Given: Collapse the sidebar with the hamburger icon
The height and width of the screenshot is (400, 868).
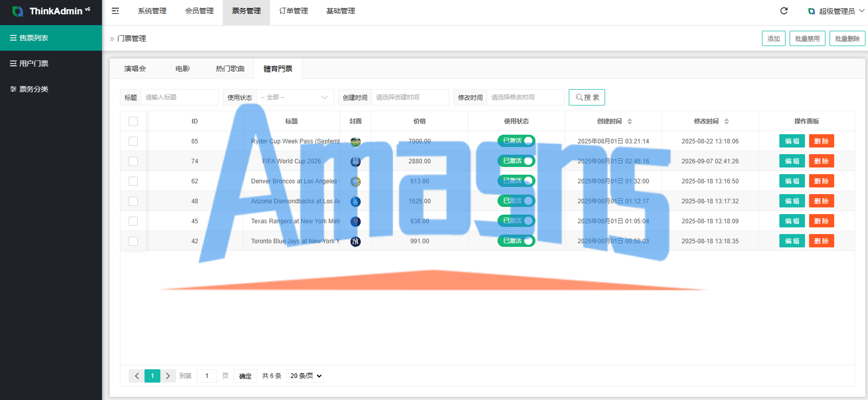Looking at the screenshot, I should (115, 11).
